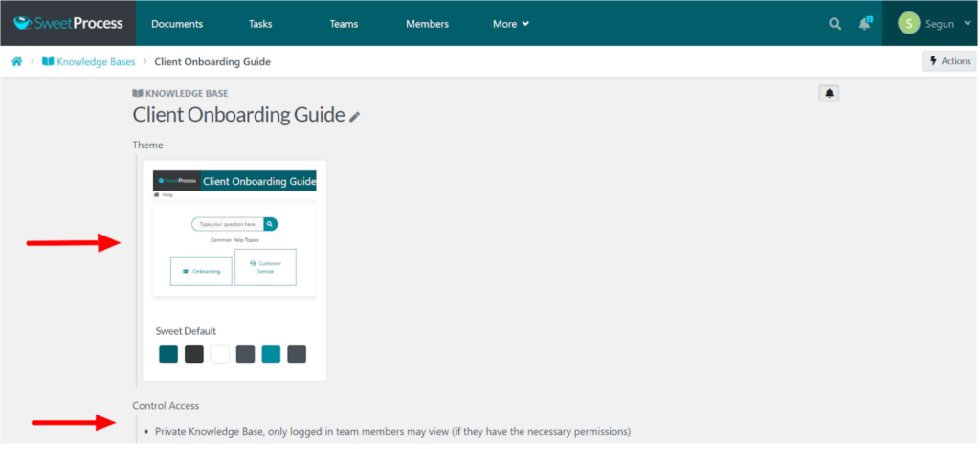The width and height of the screenshot is (980, 449).
Task: Click the Sweet Default theme name
Action: (x=186, y=331)
